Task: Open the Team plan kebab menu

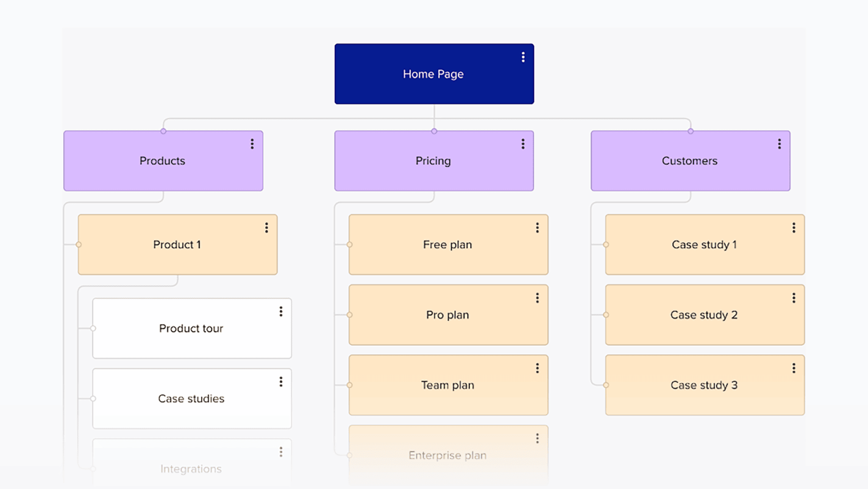Action: (537, 367)
